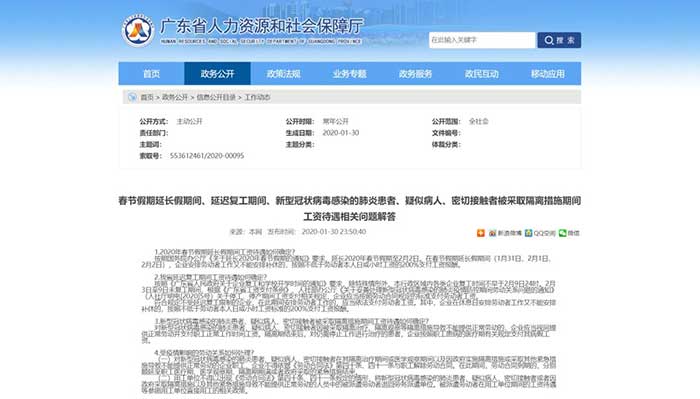The width and height of the screenshot is (700, 399).
Task: Open the 政务服务 navigation tab
Action: click(416, 74)
